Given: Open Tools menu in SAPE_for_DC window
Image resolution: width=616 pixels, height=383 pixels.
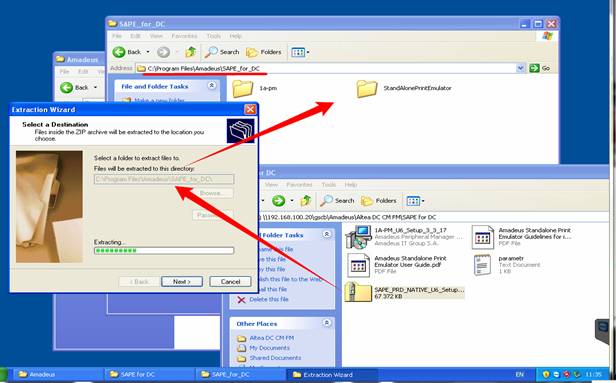Looking at the screenshot, I should [x=214, y=36].
